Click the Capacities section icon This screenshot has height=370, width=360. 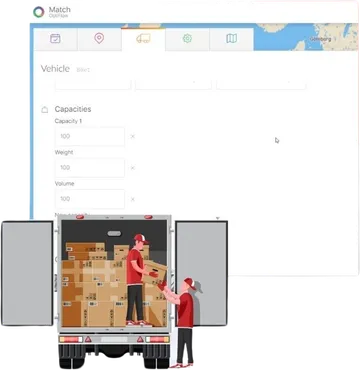pos(45,110)
